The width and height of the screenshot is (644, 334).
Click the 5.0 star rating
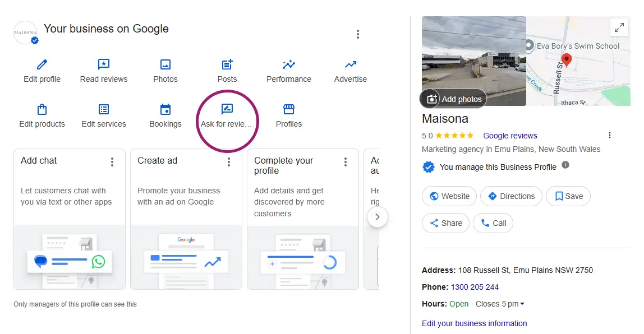[x=448, y=136]
